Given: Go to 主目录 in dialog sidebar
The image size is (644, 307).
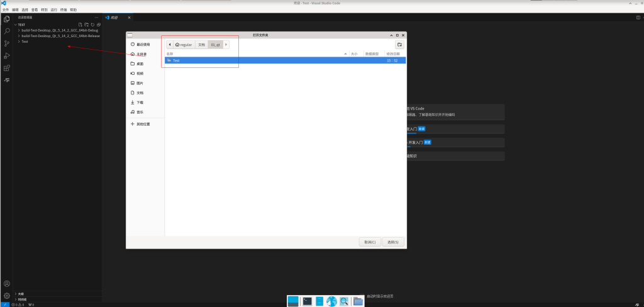Looking at the screenshot, I should [142, 54].
